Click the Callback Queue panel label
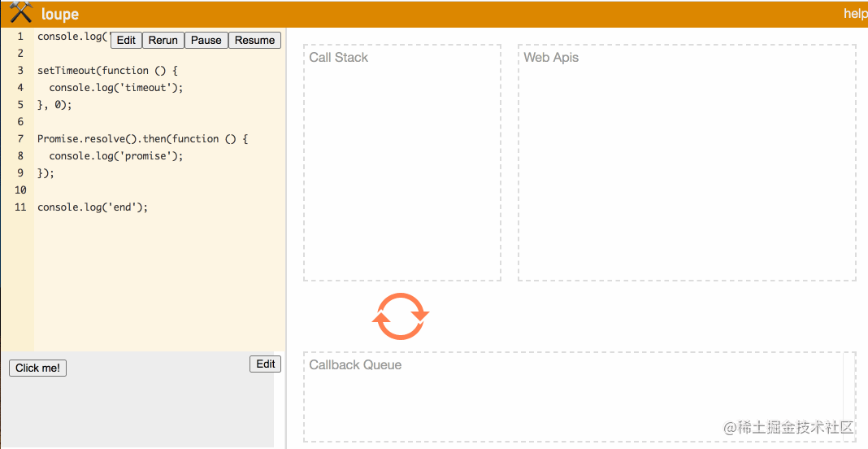 tap(355, 364)
